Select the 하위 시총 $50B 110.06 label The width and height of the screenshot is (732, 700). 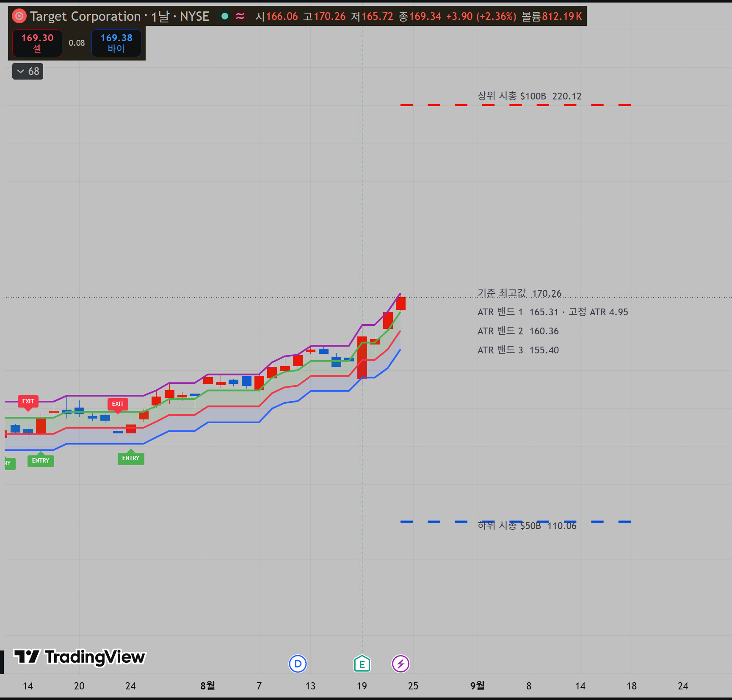click(527, 526)
